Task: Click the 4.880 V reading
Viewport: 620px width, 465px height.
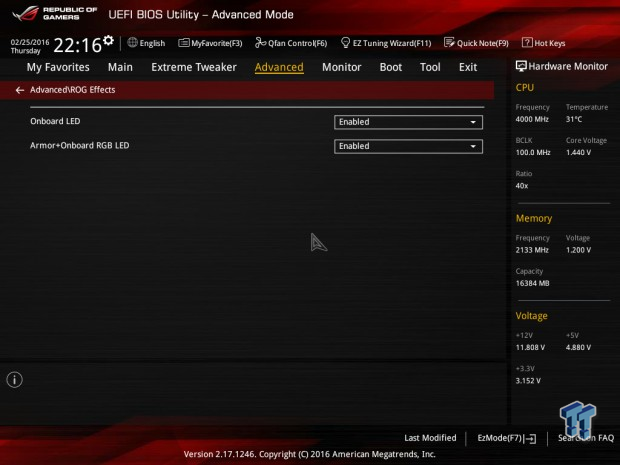Action: click(x=578, y=347)
